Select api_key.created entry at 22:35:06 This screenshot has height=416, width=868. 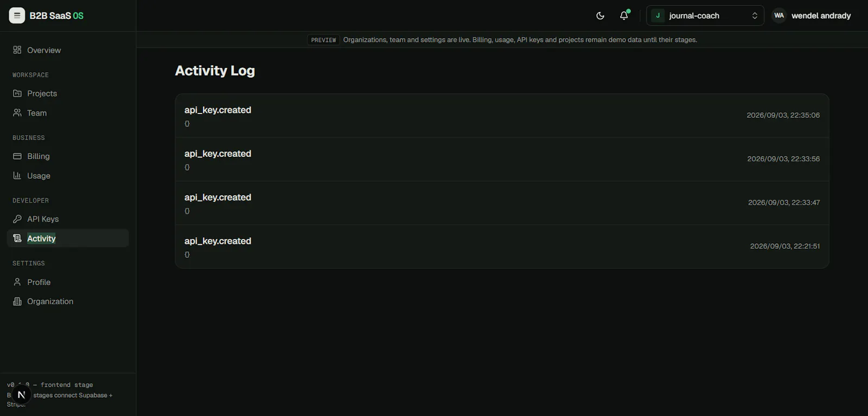click(x=502, y=116)
